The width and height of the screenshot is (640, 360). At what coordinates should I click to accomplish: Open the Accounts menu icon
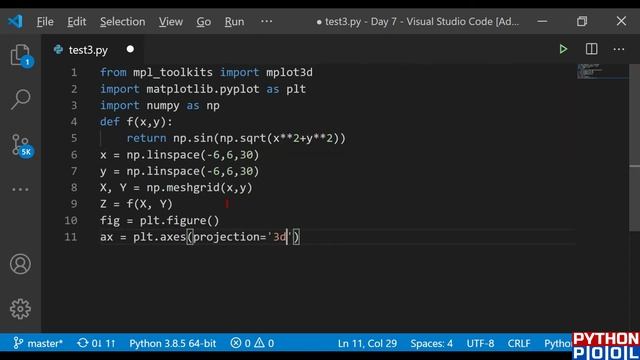point(20,264)
